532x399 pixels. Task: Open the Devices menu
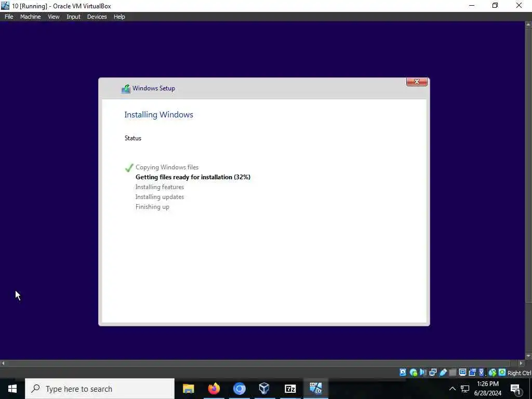(97, 17)
